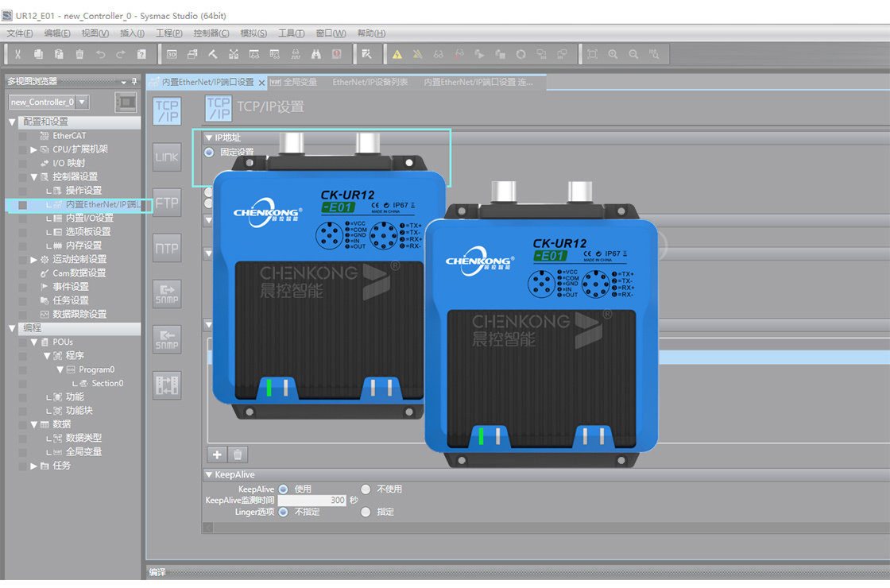Click the binoculars search toolbar icon

pyautogui.click(x=316, y=55)
